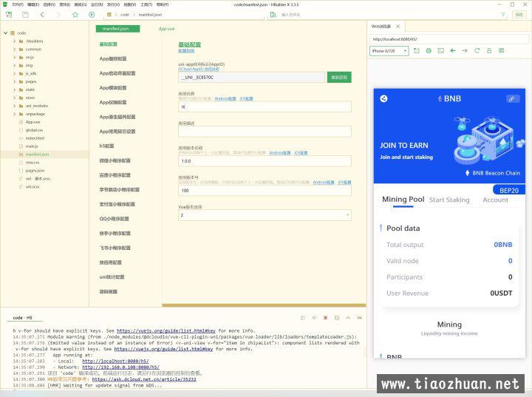This screenshot has height=397, width=532.
Task: Open pages.json in project tree
Action: pyautogui.click(x=35, y=171)
